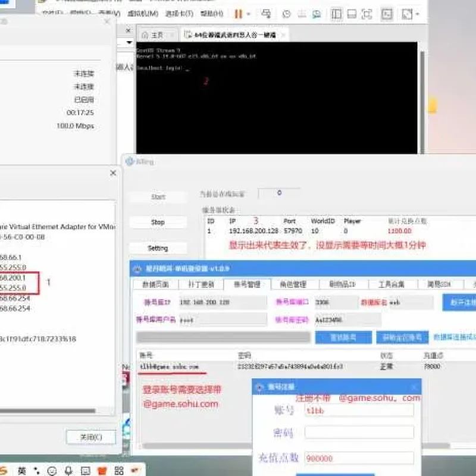Click the 密码 input in registration dialog
Image resolution: width=476 pixels, height=476 pixels.
359,433
